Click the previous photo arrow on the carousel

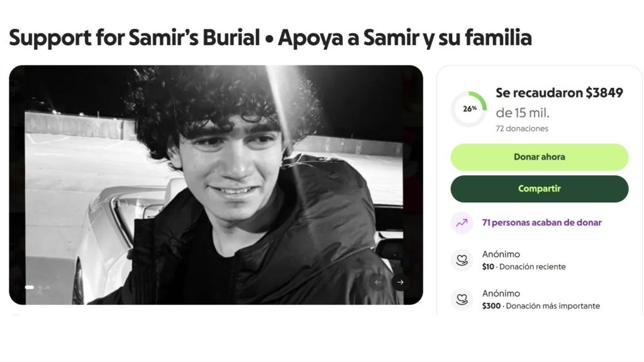tap(378, 282)
